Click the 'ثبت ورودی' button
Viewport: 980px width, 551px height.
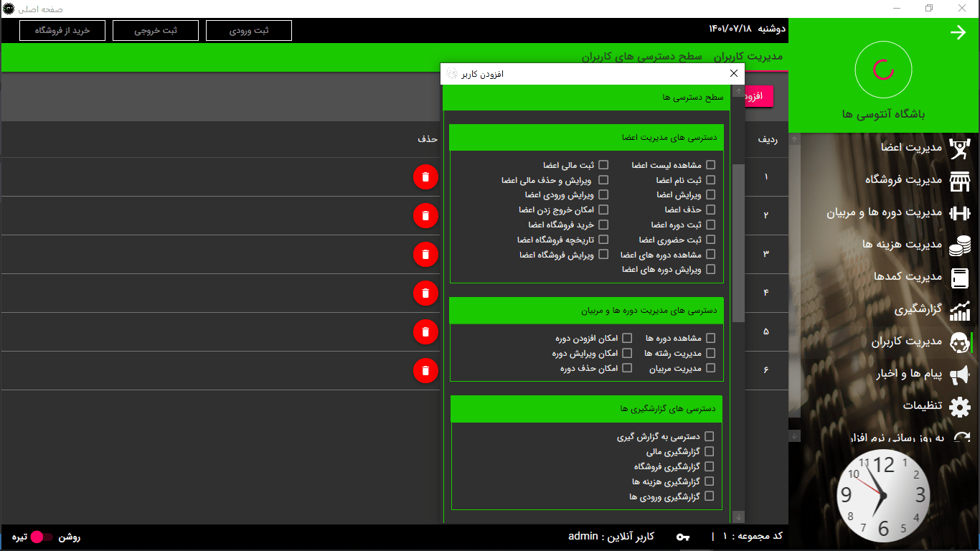point(248,31)
